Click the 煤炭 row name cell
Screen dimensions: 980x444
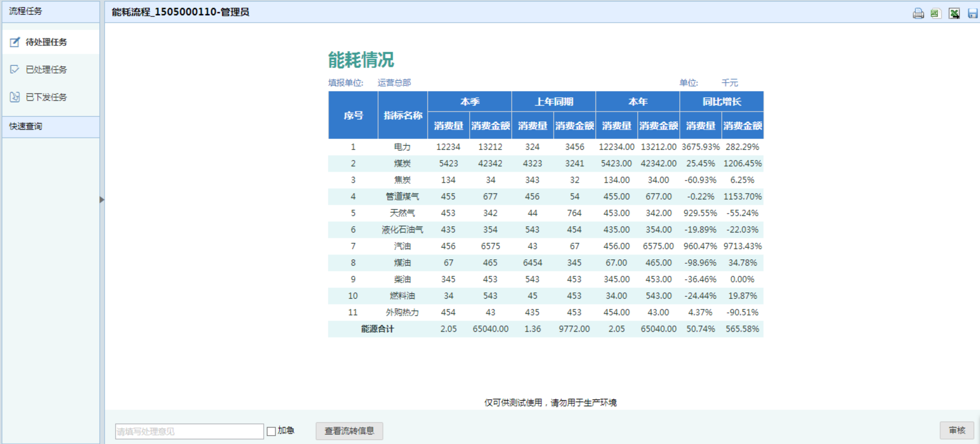(x=402, y=164)
